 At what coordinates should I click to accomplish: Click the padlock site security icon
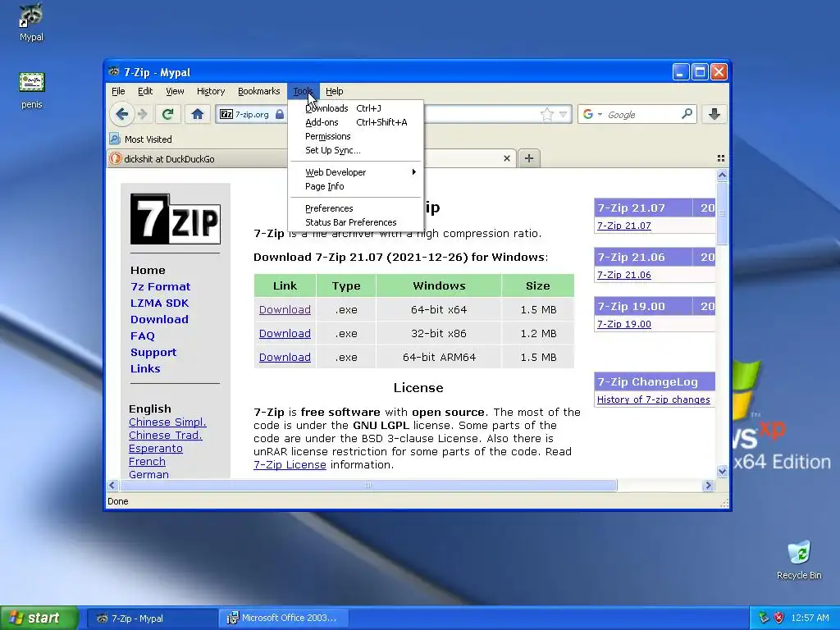280,114
